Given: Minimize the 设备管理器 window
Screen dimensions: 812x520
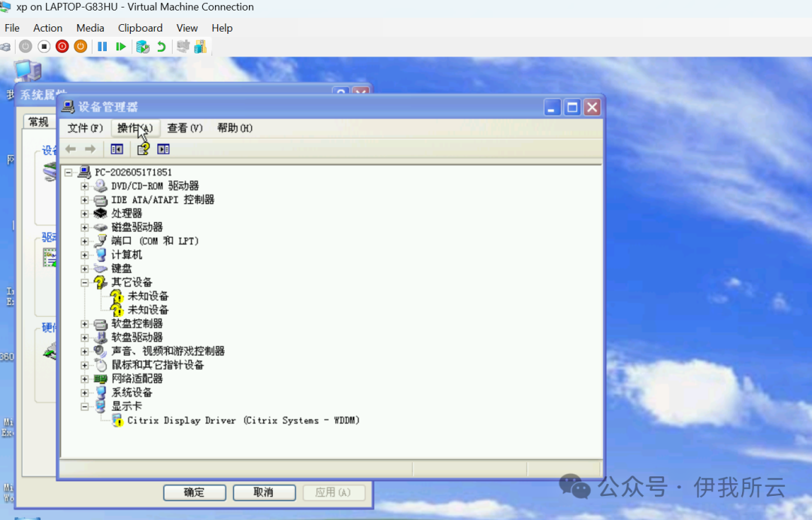Looking at the screenshot, I should tap(553, 108).
